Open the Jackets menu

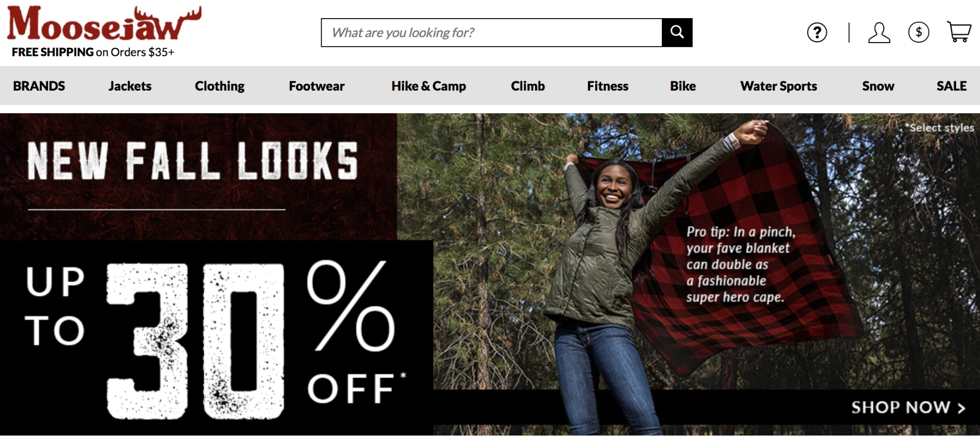tap(130, 86)
